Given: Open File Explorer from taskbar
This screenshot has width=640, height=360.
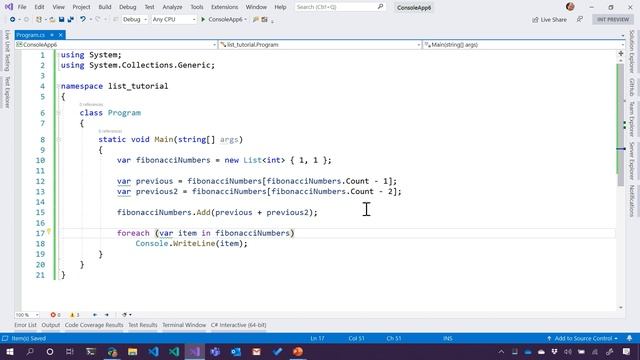Looking at the screenshot, I should click(133, 351).
